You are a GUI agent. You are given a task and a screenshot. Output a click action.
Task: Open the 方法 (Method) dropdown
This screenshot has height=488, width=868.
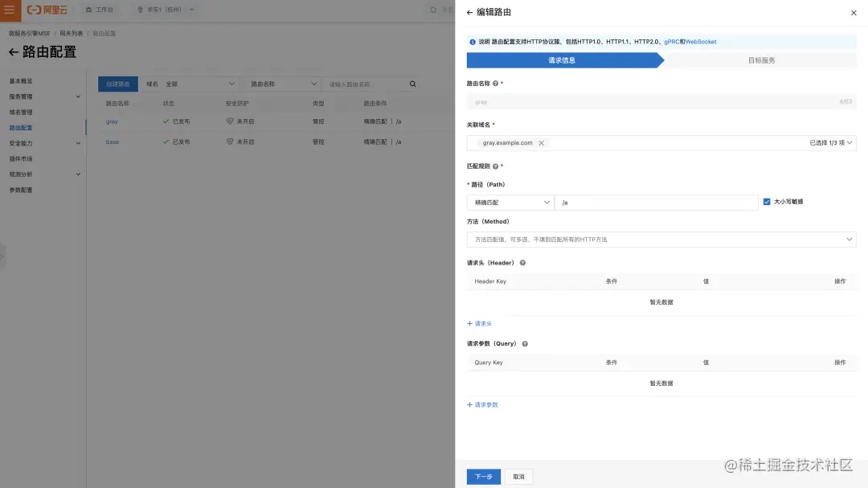click(x=661, y=240)
